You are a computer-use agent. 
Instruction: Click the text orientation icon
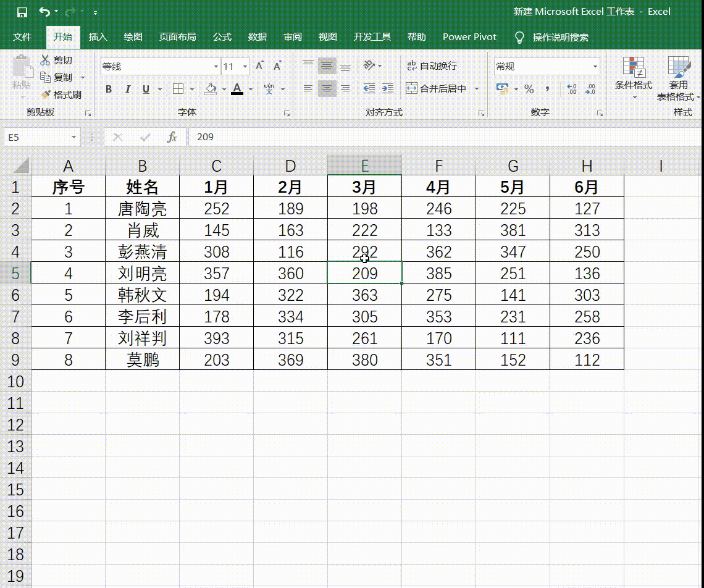[369, 65]
